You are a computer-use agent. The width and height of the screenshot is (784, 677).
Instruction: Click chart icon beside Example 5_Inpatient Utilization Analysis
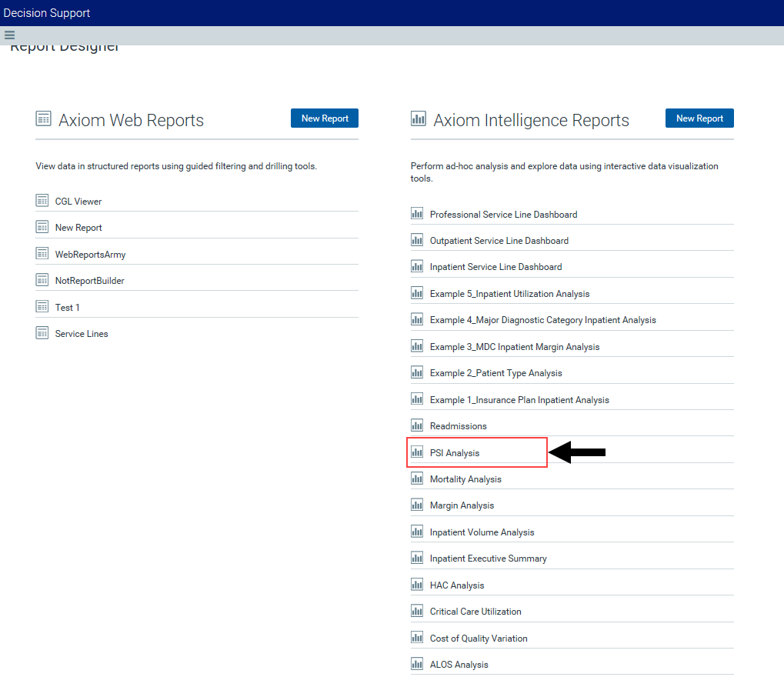[417, 293]
